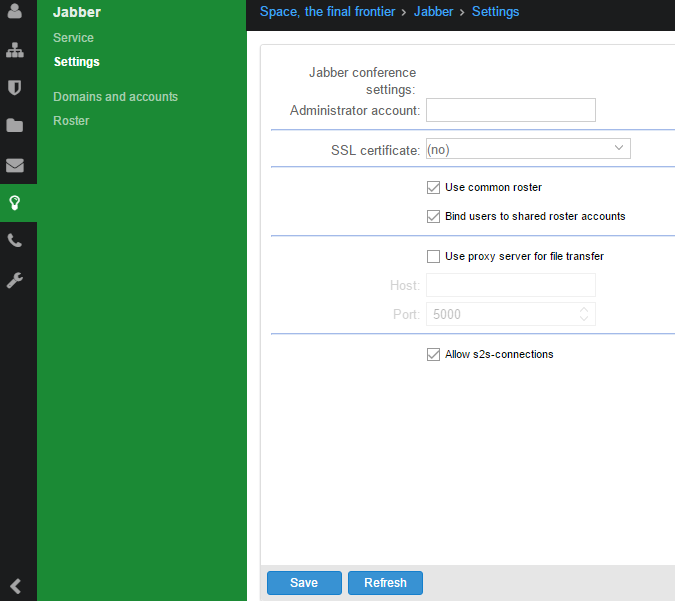Screen dimensions: 675x601
Task: Go to Jabber breadcrumb link
Action: point(433,12)
